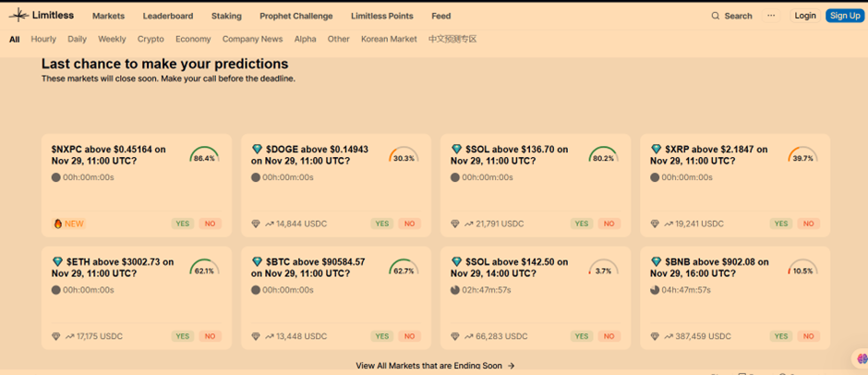Switch to the Daily category tab
The height and width of the screenshot is (375, 868).
77,40
